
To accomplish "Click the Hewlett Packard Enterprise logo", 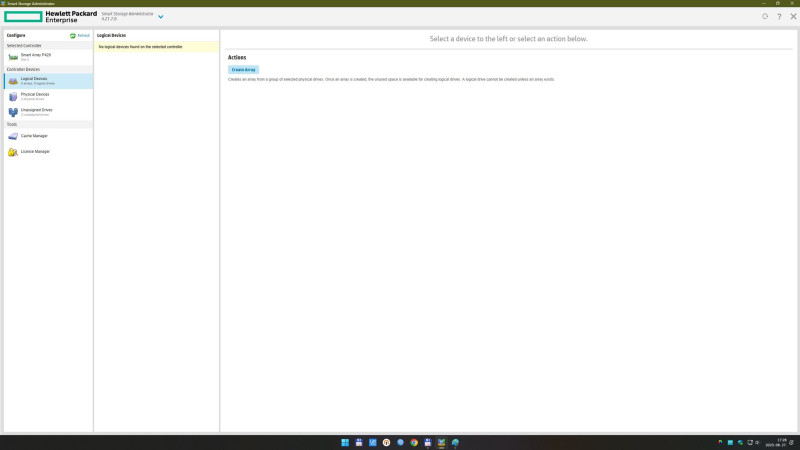I will [x=51, y=17].
